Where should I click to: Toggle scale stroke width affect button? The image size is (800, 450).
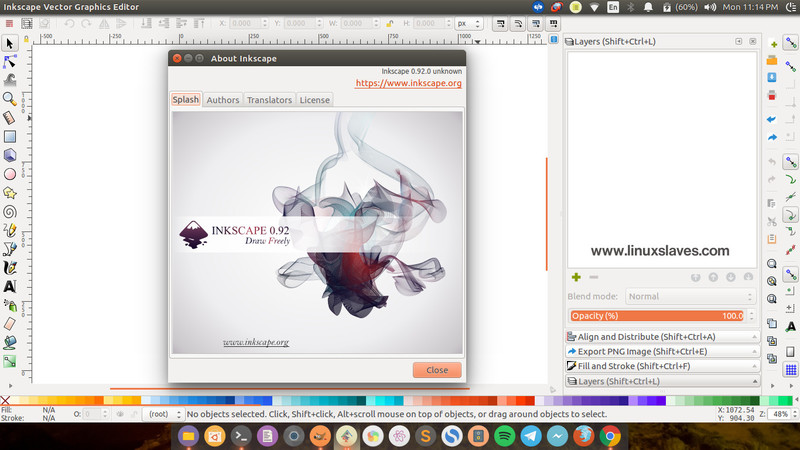pyautogui.click(x=501, y=23)
